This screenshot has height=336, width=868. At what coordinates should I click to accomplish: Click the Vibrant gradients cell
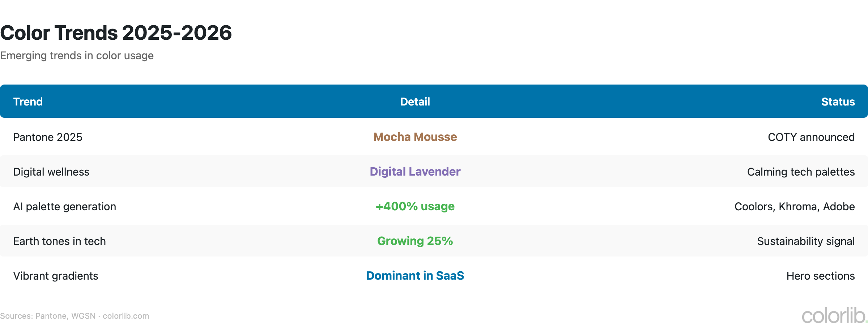click(56, 276)
